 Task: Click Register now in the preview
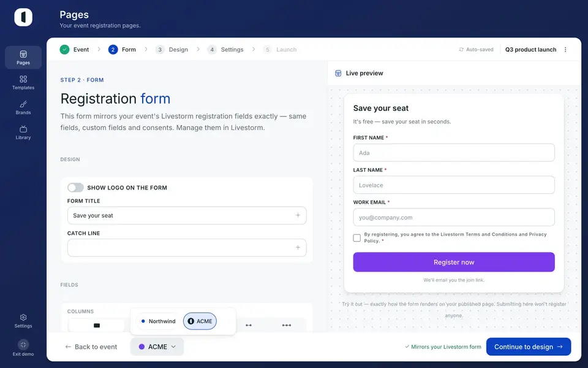454,262
